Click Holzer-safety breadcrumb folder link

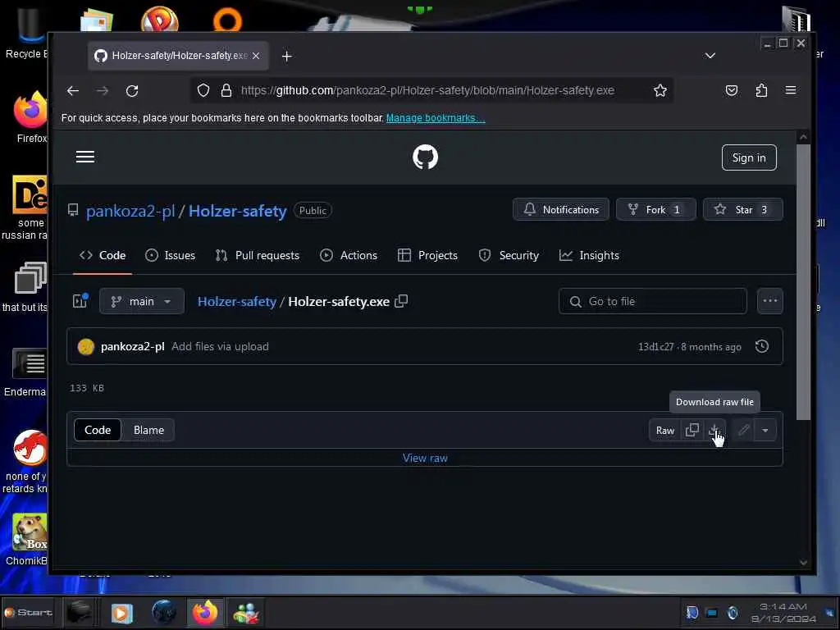(237, 302)
